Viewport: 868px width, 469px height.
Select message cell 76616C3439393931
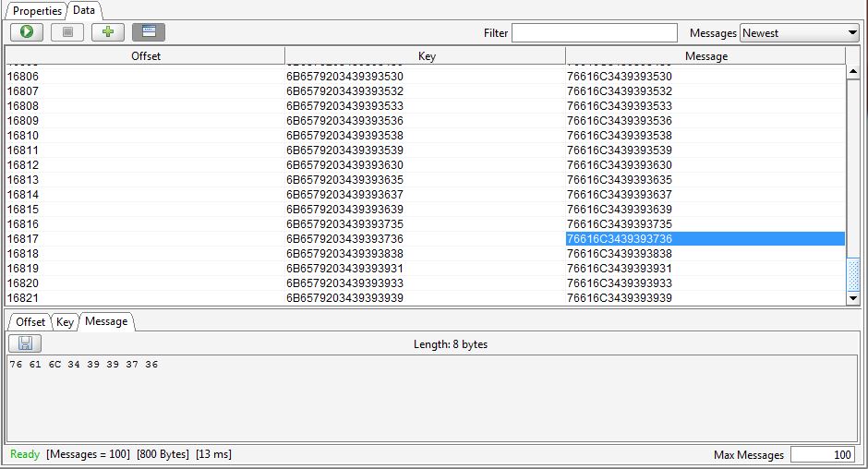tap(619, 269)
